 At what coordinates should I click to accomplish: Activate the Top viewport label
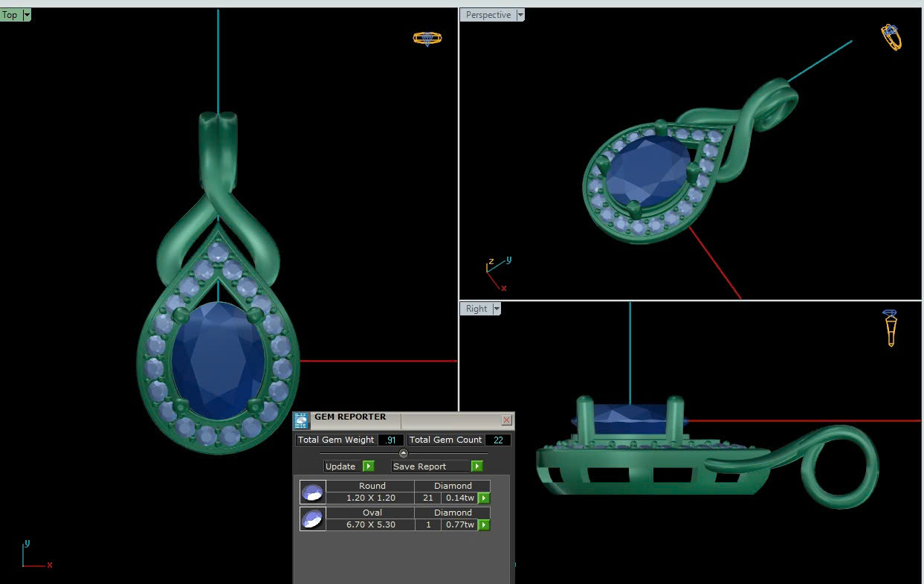pos(10,15)
